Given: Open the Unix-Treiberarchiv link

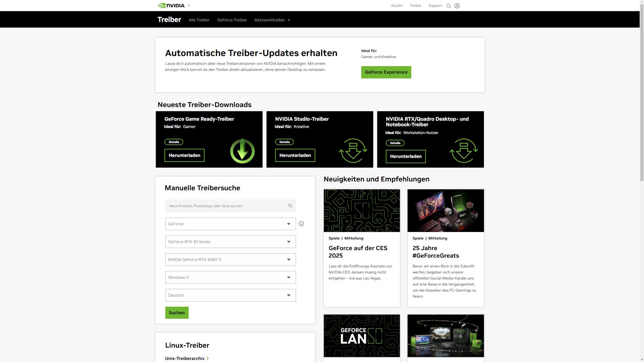Looking at the screenshot, I should pos(185,358).
